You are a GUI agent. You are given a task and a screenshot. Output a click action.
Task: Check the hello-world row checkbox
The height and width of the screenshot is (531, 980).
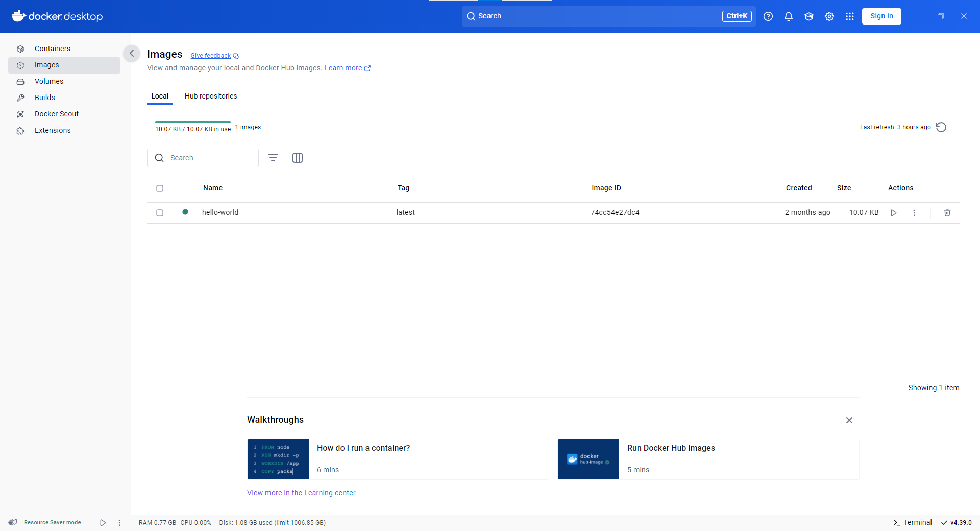160,213
